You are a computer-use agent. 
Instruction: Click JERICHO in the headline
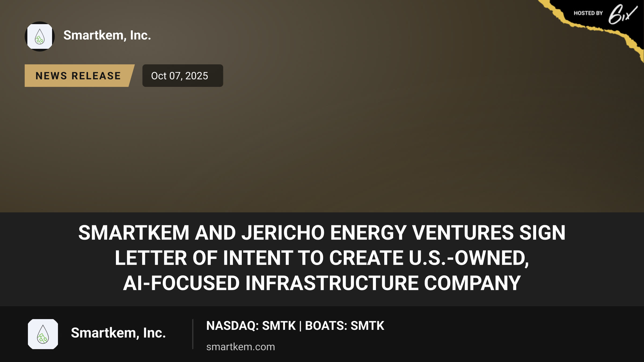pyautogui.click(x=283, y=233)
